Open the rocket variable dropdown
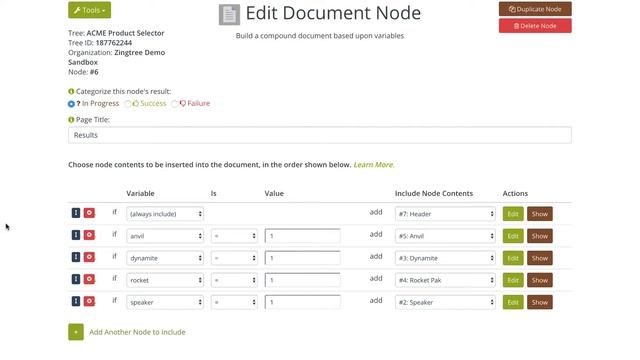640x360 pixels. pyautogui.click(x=165, y=280)
